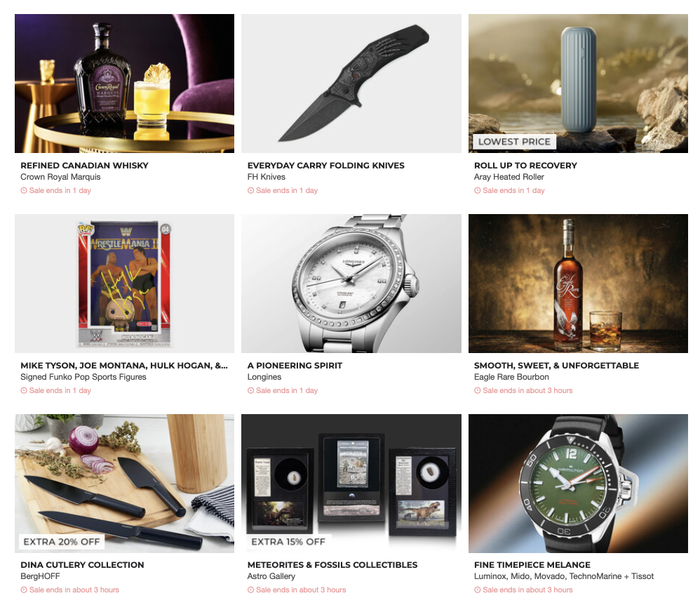Viewport: 700px width, 598px height.
Task: Open the Refined Canadian Whisky title link
Action: pyautogui.click(x=84, y=165)
